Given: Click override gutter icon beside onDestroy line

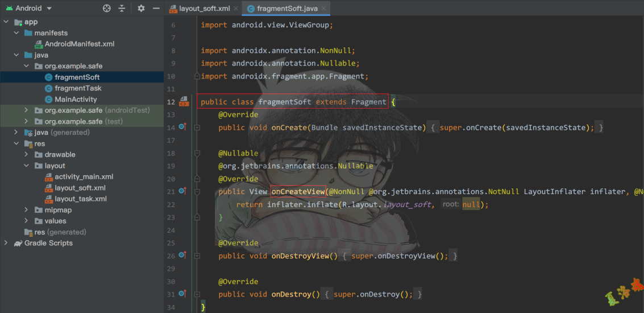Looking at the screenshot, I should [x=182, y=294].
